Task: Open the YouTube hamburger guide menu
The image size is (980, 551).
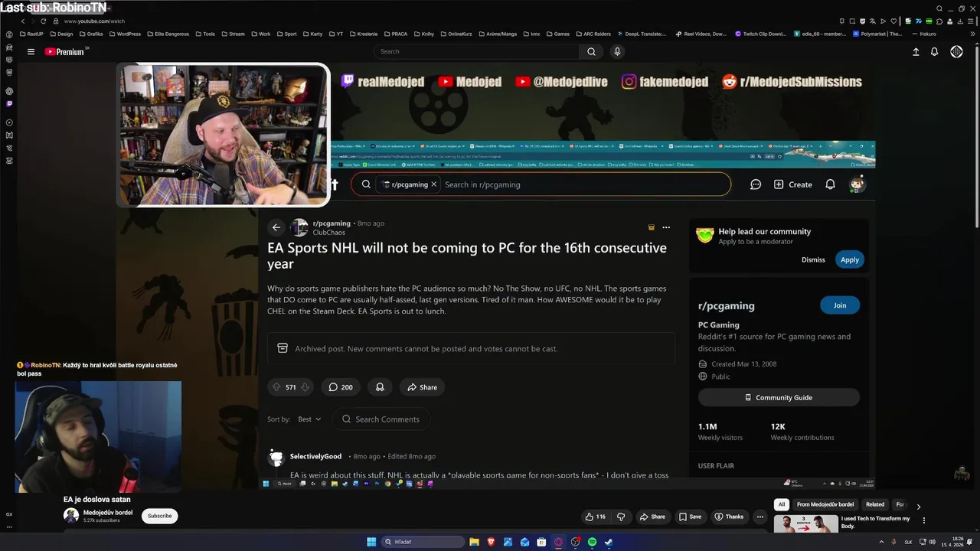Action: tap(31, 52)
